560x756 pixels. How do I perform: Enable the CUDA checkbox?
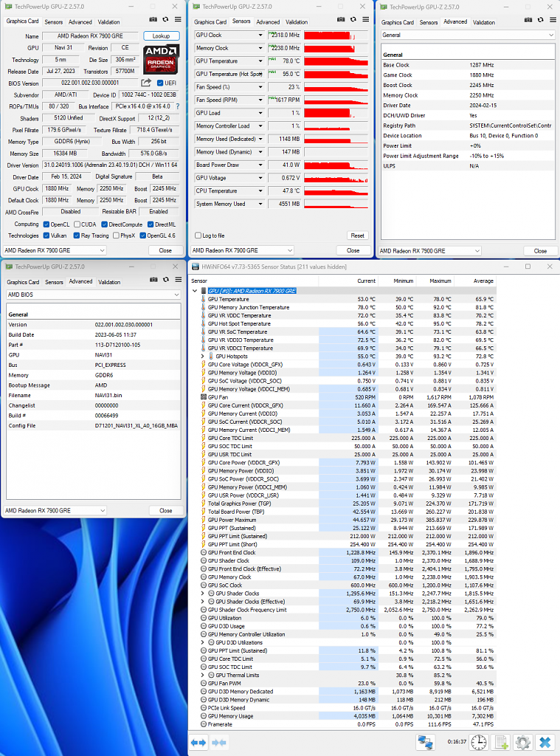pos(77,224)
